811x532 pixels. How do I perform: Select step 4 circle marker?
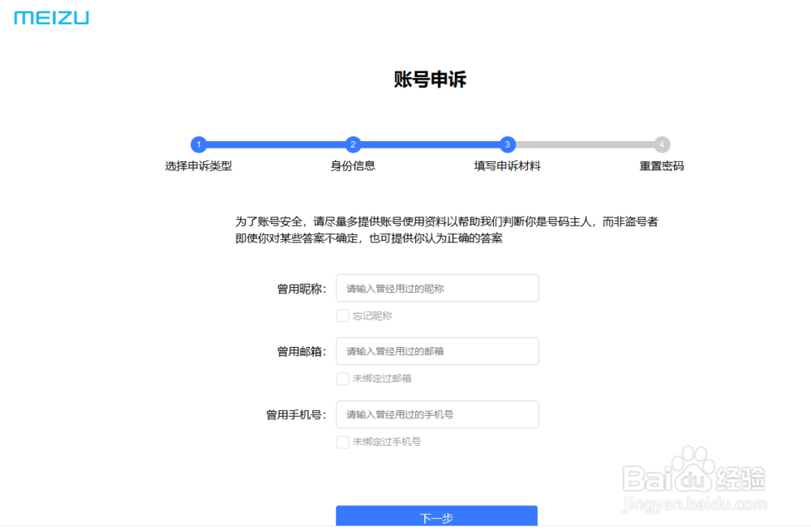click(x=662, y=144)
